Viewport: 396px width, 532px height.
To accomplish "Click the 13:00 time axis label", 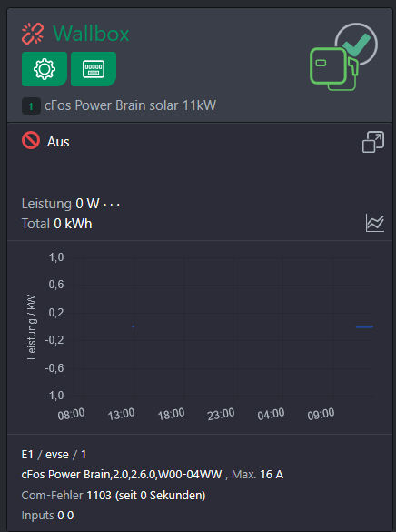I will [x=122, y=415].
